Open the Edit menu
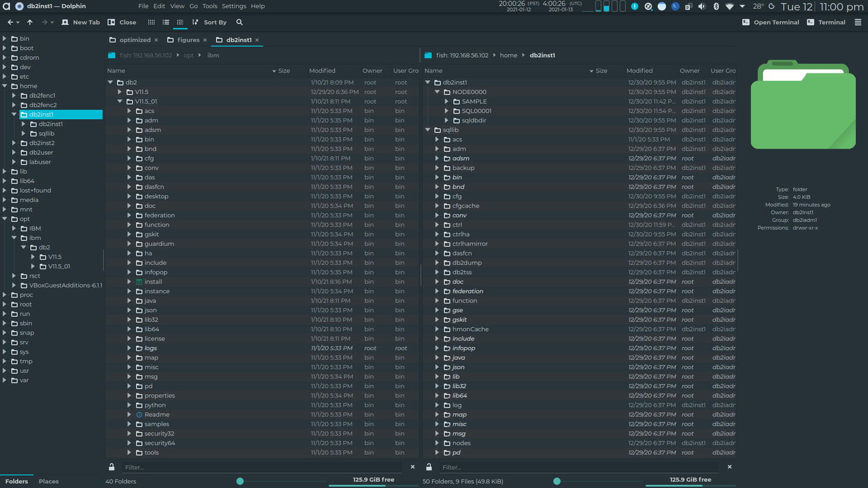Image resolution: width=868 pixels, height=488 pixels. 159,6
